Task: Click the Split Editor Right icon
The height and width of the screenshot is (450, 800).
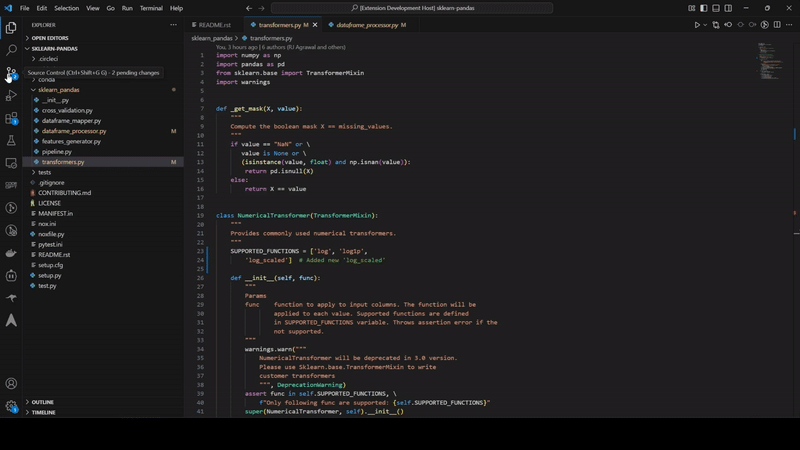Action: [x=777, y=24]
